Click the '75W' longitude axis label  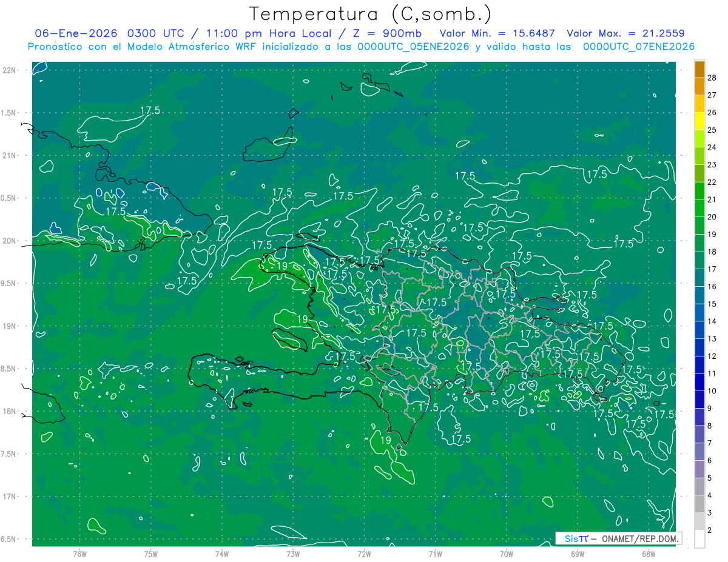click(x=150, y=554)
